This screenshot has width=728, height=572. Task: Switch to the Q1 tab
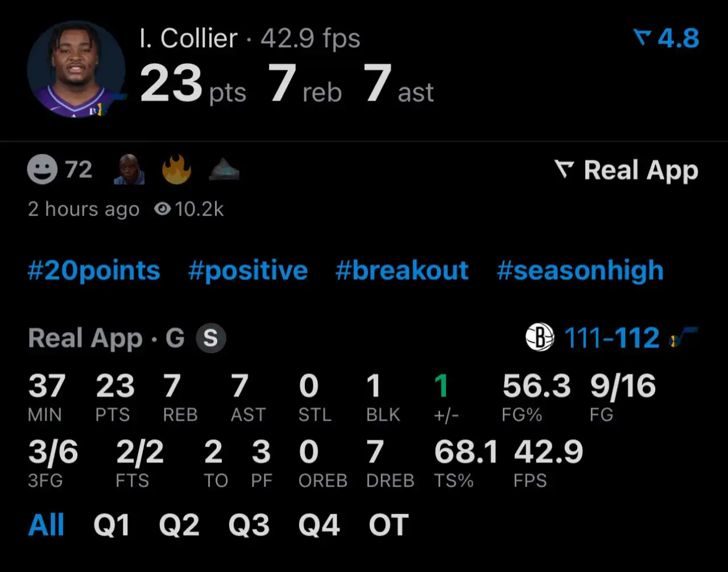[x=111, y=525]
